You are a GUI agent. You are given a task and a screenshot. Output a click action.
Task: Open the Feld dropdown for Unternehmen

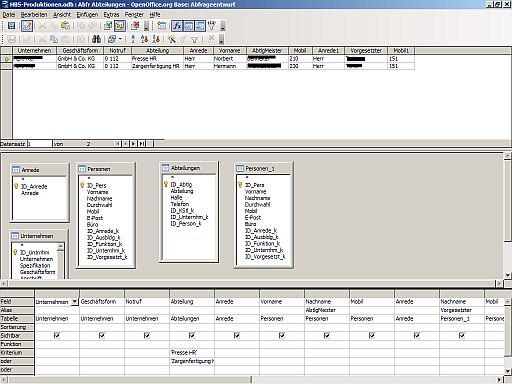click(75, 302)
